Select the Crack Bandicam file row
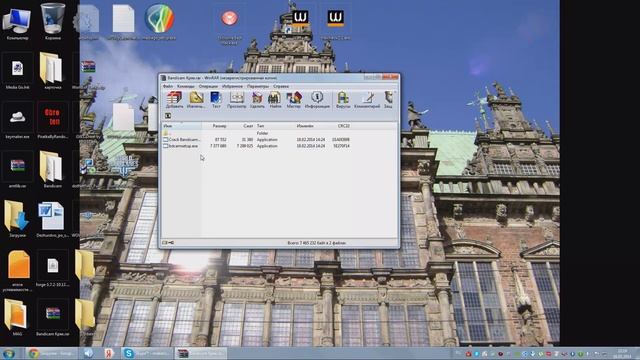 coord(257,140)
